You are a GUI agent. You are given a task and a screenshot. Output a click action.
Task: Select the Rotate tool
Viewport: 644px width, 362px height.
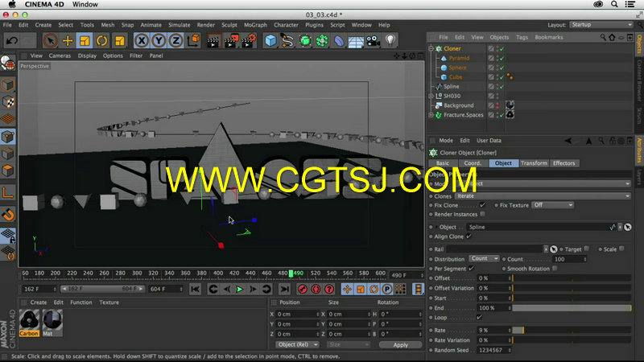tap(102, 41)
